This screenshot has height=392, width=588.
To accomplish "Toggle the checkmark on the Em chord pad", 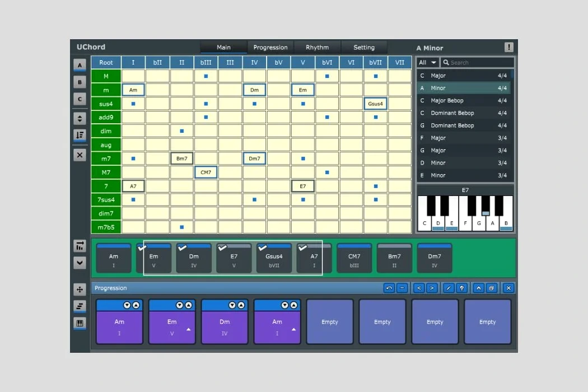I will tap(142, 248).
